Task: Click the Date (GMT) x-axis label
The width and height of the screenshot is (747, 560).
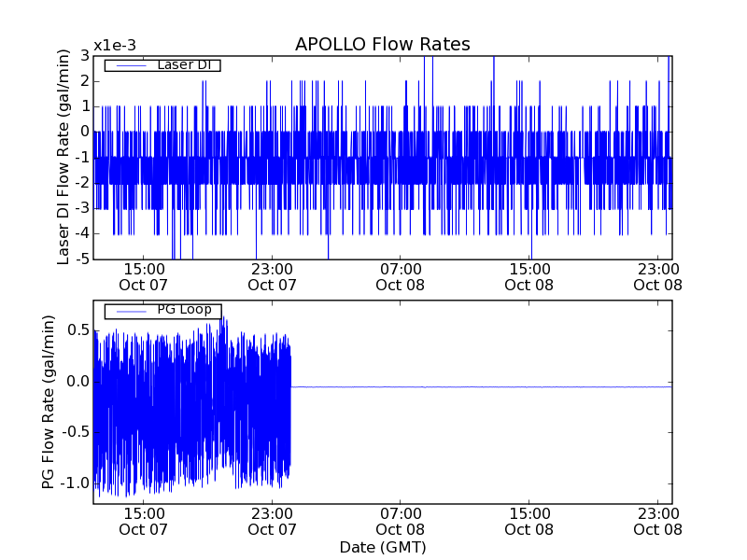Action: click(382, 547)
